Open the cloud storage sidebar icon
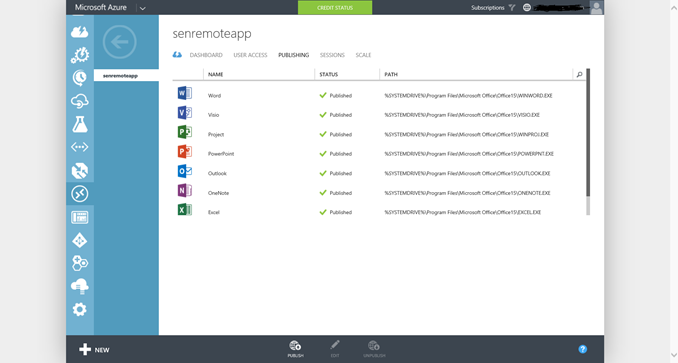The image size is (678, 363). [x=80, y=286]
